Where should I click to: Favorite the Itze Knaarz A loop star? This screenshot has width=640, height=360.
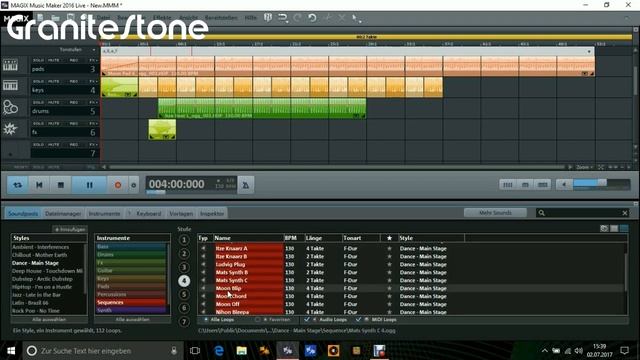[389, 248]
